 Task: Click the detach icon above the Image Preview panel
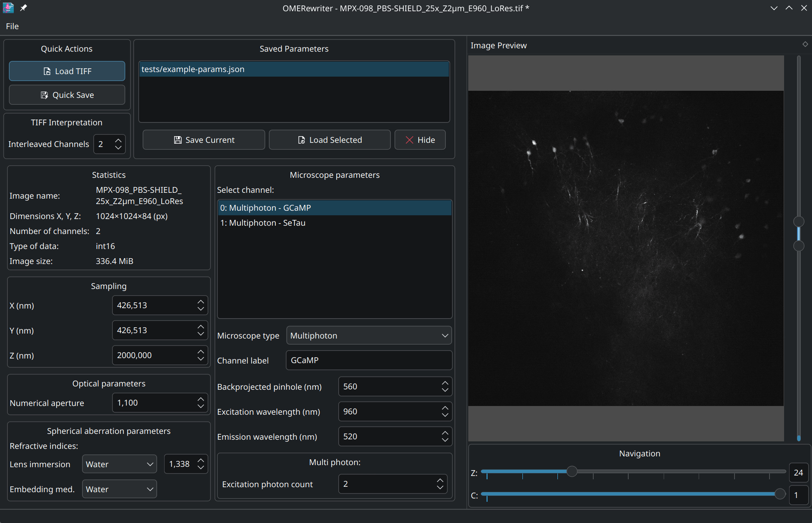(x=805, y=44)
